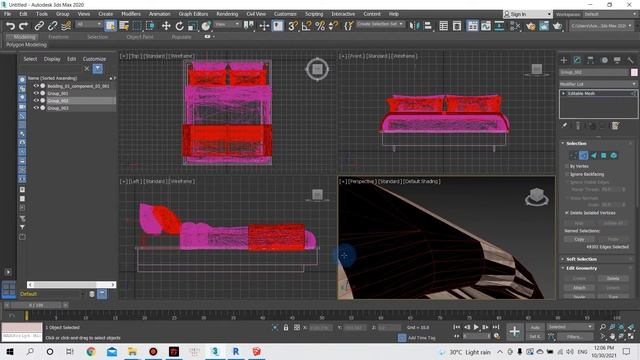This screenshot has width=640, height=360.
Task: Open the Curve Editor icon
Action: click(486, 26)
